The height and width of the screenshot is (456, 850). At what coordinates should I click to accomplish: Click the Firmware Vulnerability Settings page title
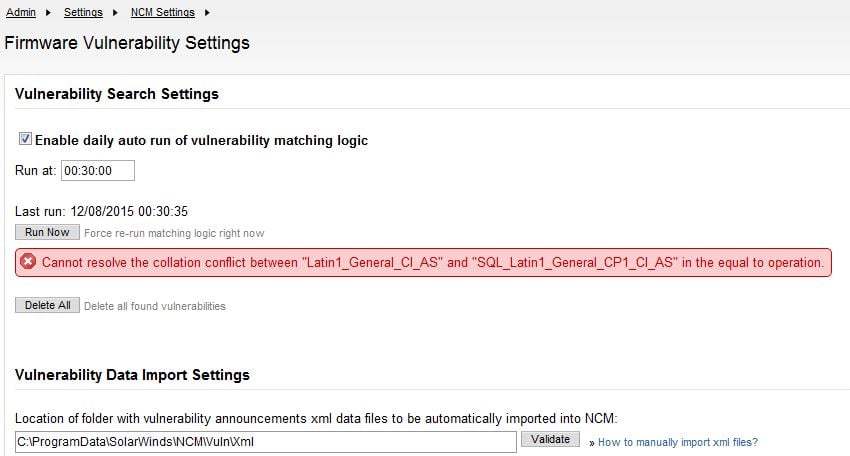click(x=127, y=43)
